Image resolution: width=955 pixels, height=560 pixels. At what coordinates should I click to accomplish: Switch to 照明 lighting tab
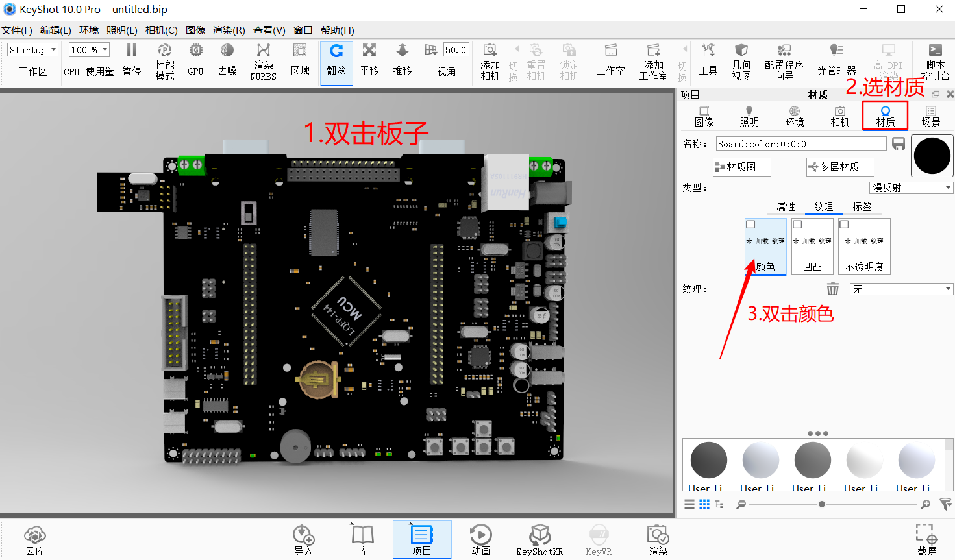click(x=749, y=116)
